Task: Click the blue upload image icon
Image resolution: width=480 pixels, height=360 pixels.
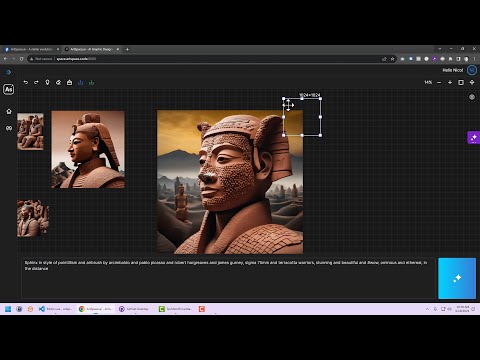Action: (x=80, y=82)
